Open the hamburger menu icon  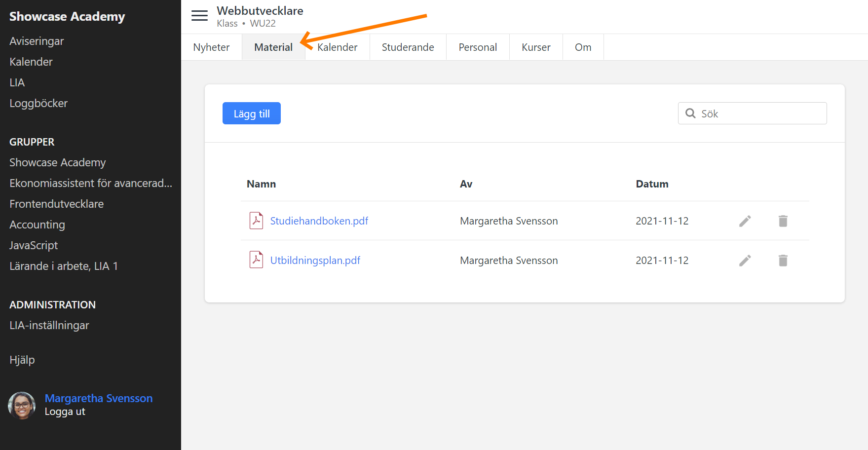point(199,16)
